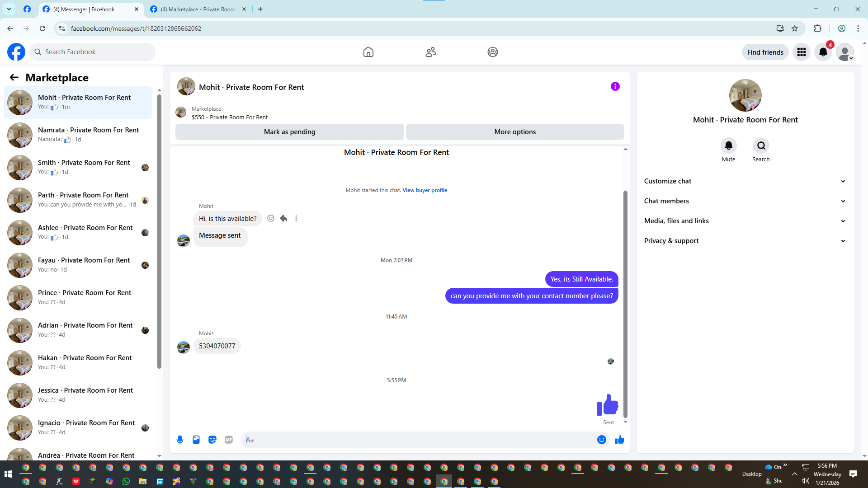Toggle the conversation information panel
This screenshot has height=488, width=868.
click(615, 86)
